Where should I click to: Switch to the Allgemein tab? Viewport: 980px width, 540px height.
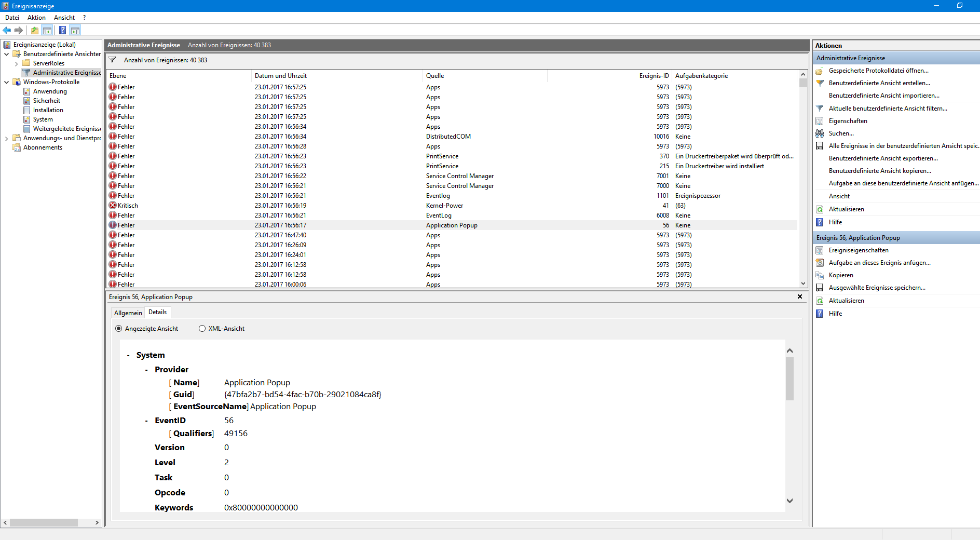click(128, 313)
